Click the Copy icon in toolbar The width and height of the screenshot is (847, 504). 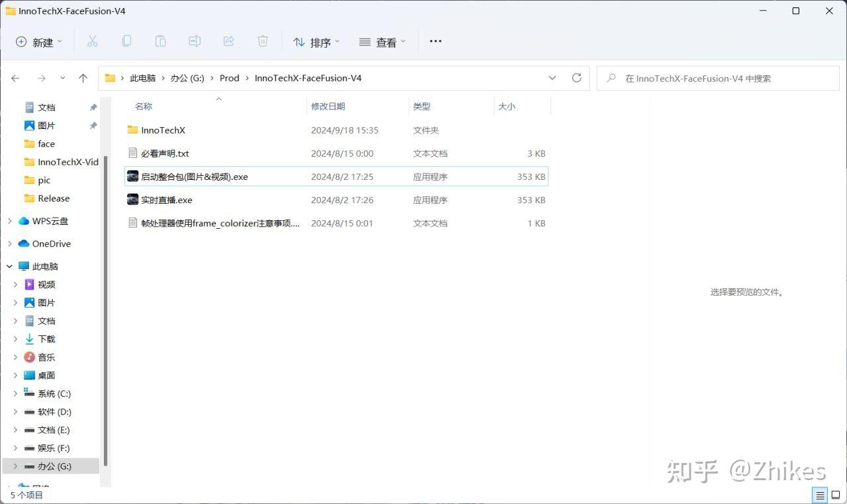pyautogui.click(x=126, y=42)
